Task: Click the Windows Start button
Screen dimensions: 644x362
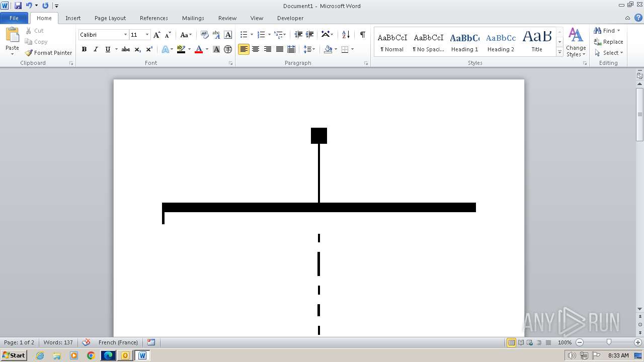Action: [x=14, y=355]
